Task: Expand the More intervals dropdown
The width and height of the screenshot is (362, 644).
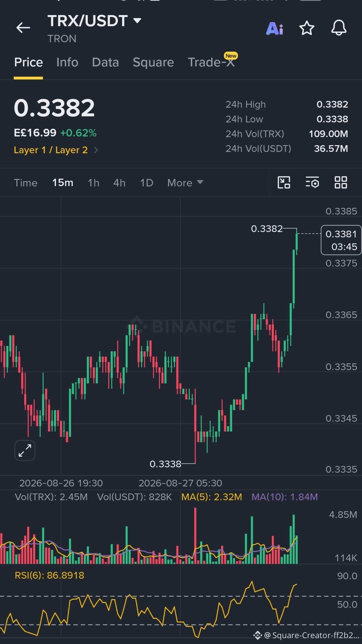Action: (185, 183)
